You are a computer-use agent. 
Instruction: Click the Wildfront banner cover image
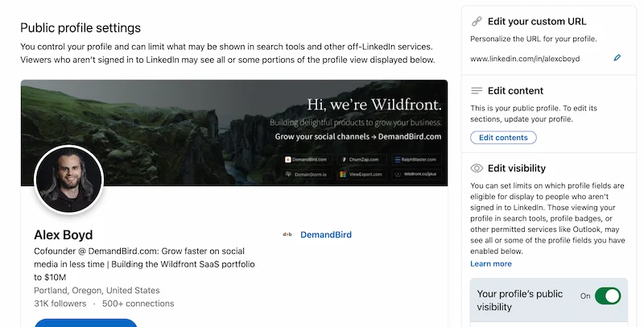pyautogui.click(x=234, y=133)
